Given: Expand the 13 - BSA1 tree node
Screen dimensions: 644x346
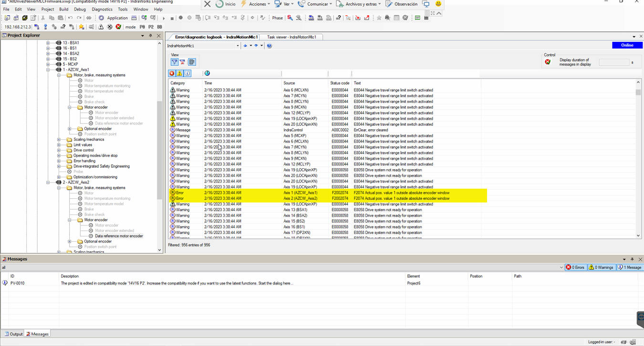Looking at the screenshot, I should (x=48, y=43).
